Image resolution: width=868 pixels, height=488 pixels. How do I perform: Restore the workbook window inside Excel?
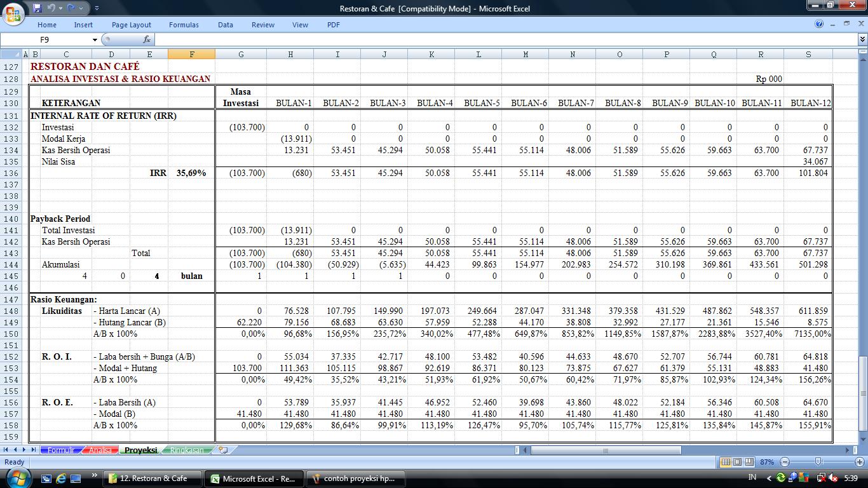pos(846,24)
